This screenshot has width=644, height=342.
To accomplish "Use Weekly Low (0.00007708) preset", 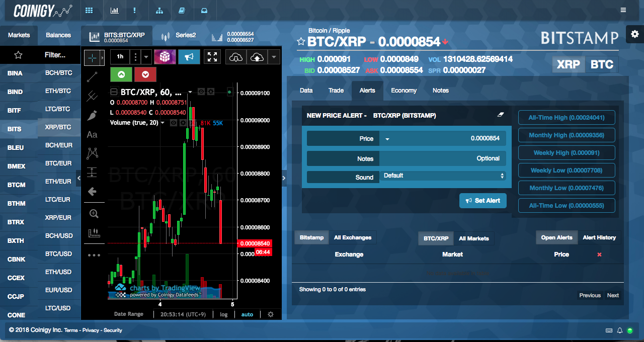I will tap(567, 170).
